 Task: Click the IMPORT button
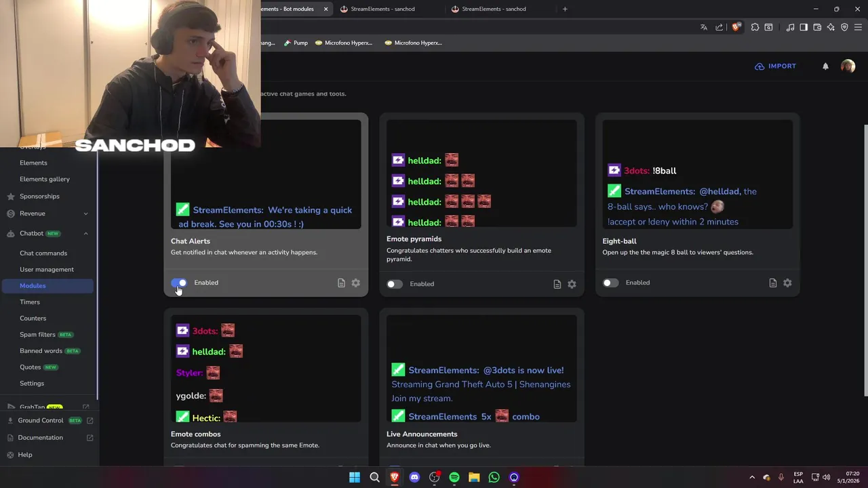[776, 66]
